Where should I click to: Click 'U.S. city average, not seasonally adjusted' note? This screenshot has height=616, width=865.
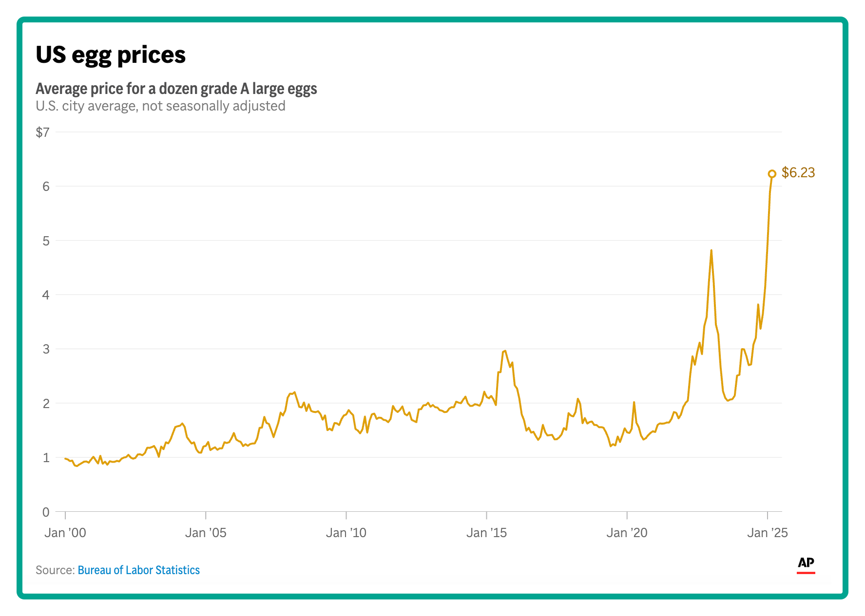point(160,106)
